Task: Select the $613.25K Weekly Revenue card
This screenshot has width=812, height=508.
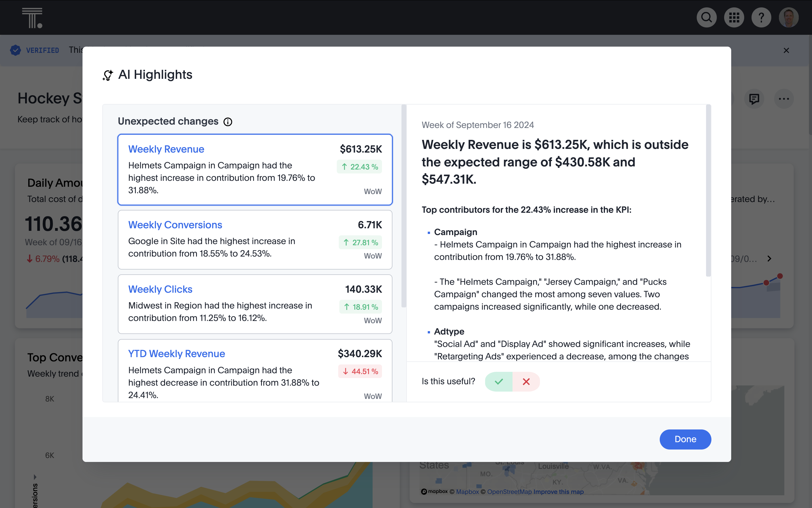Action: (x=255, y=169)
